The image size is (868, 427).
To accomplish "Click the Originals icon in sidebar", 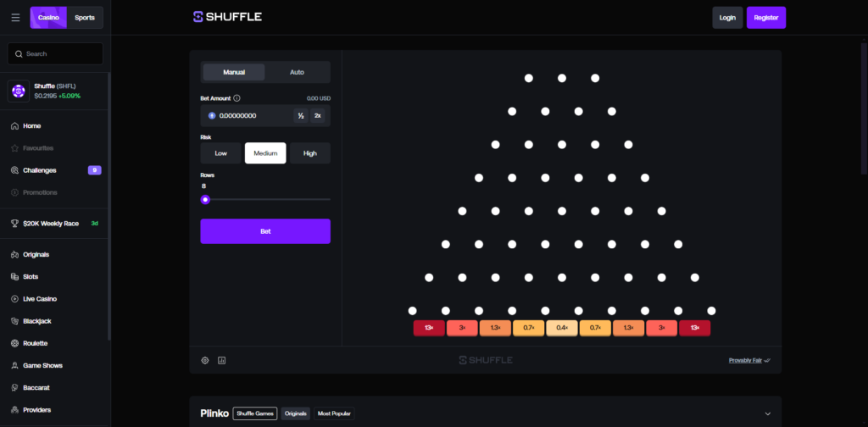I will point(15,254).
